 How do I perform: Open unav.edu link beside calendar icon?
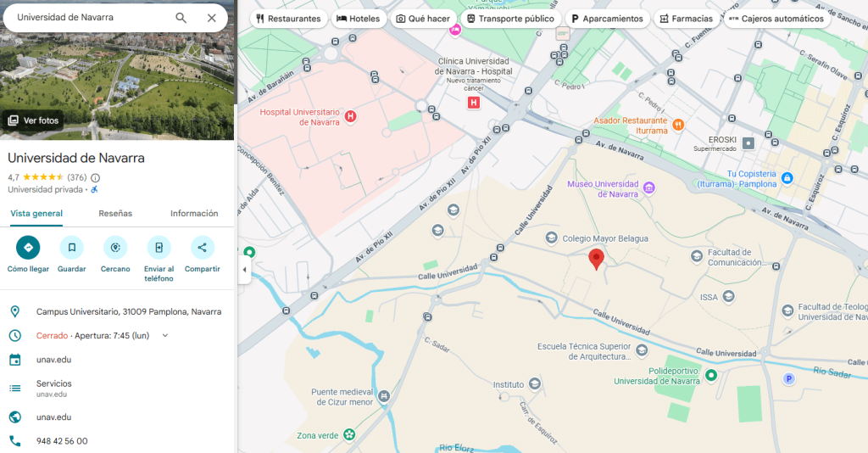pos(53,360)
